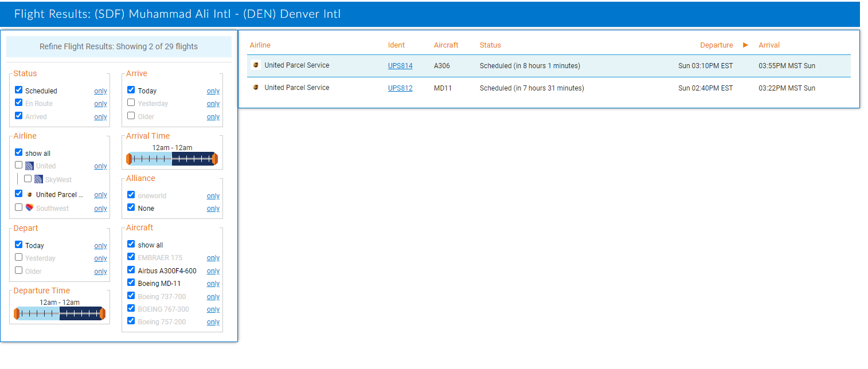
Task: Sort results by Ident column header
Action: click(396, 45)
